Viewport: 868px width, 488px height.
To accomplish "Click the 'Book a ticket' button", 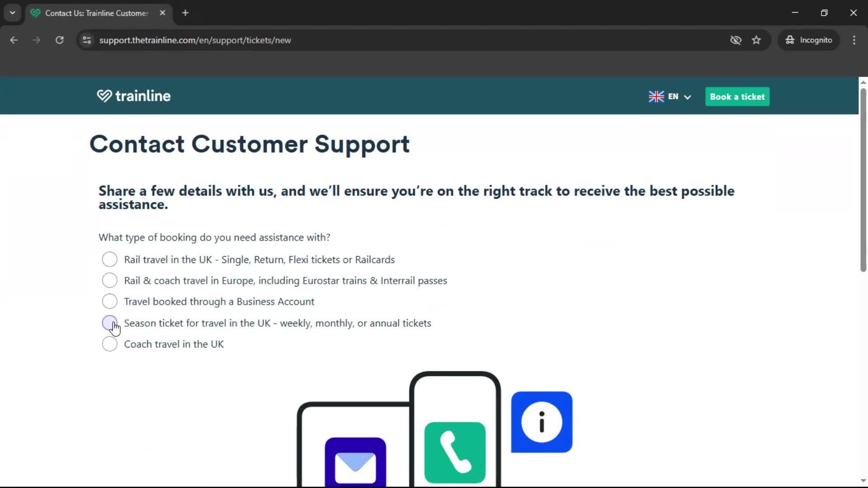I will [737, 97].
